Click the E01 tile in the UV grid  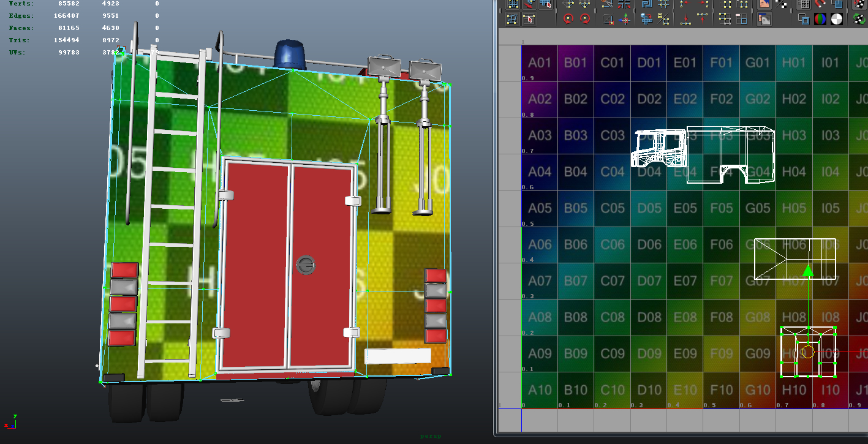pyautogui.click(x=685, y=63)
